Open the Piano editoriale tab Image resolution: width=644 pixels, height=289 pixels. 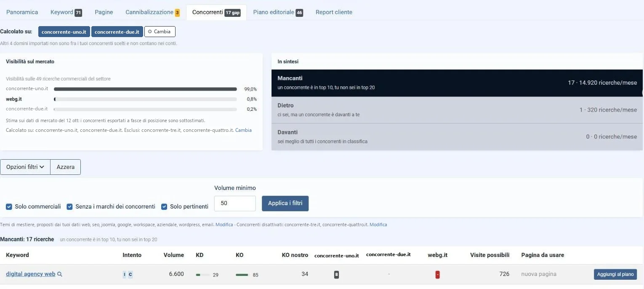point(278,12)
